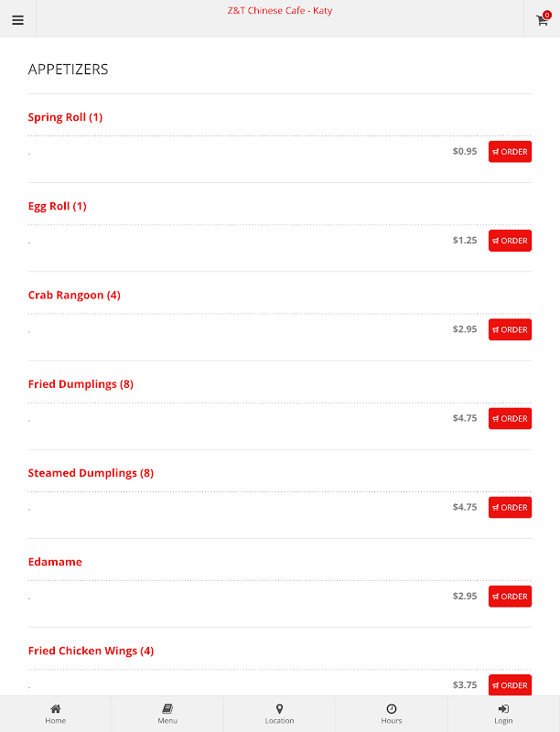Tap the Home icon in bottom bar
Screen dimensions: 560x732
point(56,709)
